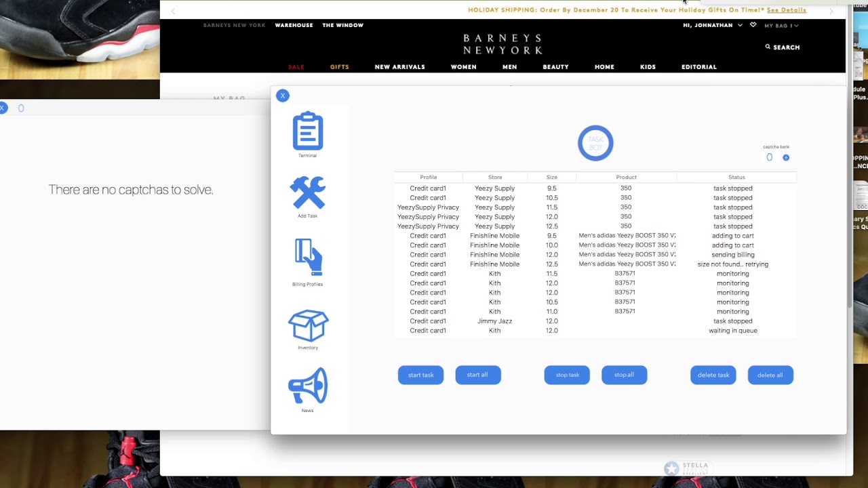The width and height of the screenshot is (868, 488).
Task: Open the Men menu
Action: pos(509,67)
